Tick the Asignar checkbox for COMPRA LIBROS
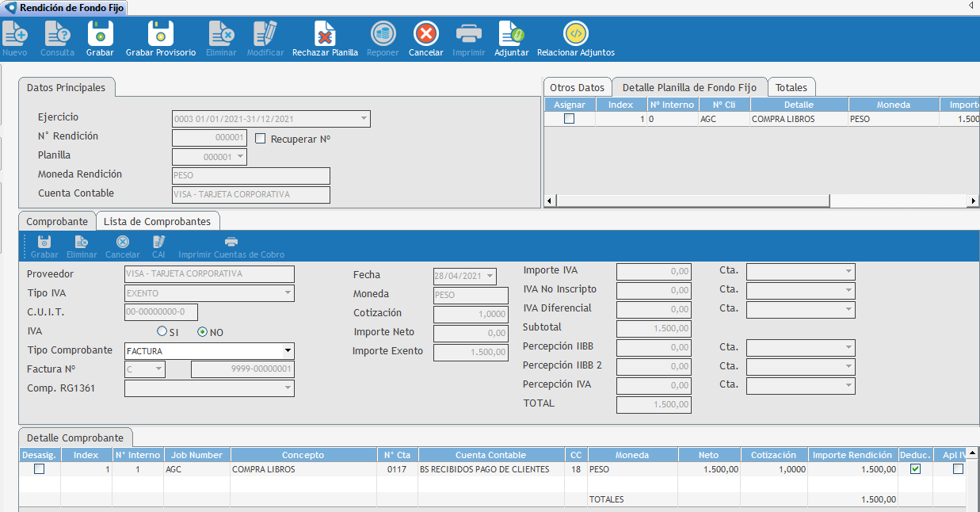This screenshot has height=512, width=980. 569,119
